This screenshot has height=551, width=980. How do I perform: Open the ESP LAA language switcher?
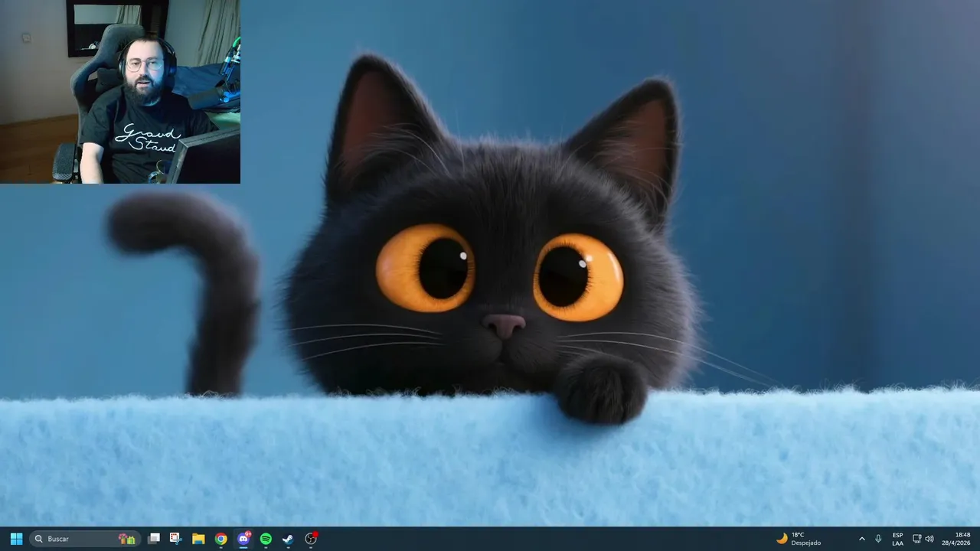pyautogui.click(x=897, y=539)
